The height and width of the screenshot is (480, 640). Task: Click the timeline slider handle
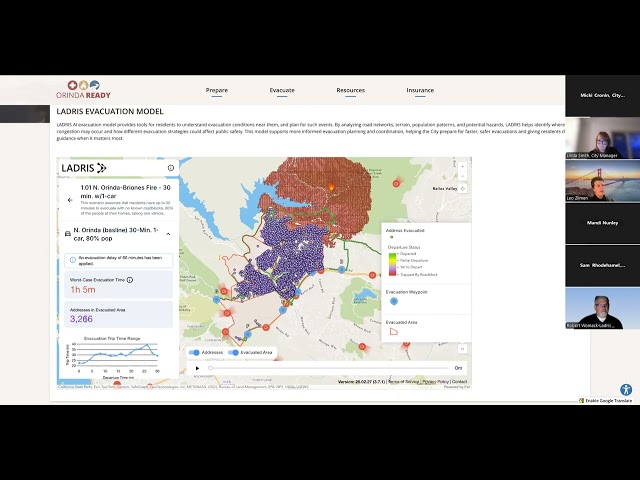pos(210,368)
